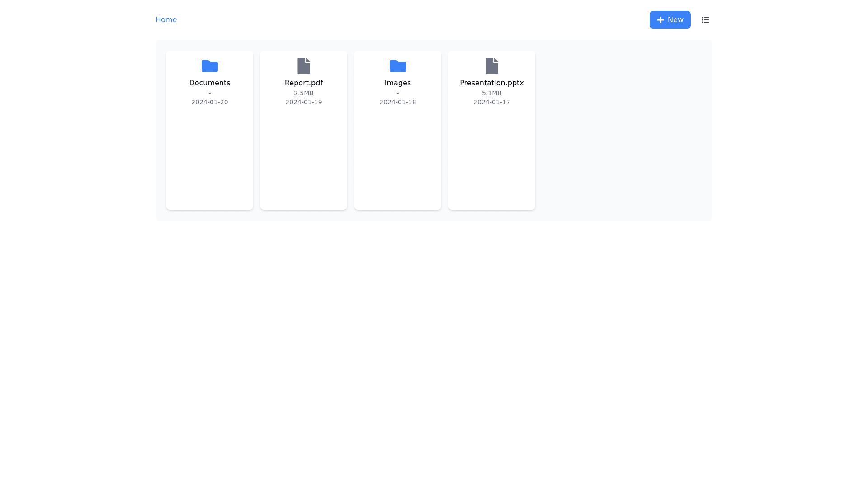Click the date 2024-01-19
This screenshot has width=868, height=488.
(303, 102)
